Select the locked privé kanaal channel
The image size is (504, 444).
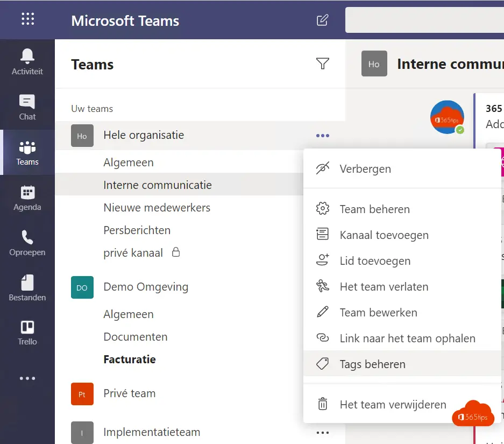(133, 252)
